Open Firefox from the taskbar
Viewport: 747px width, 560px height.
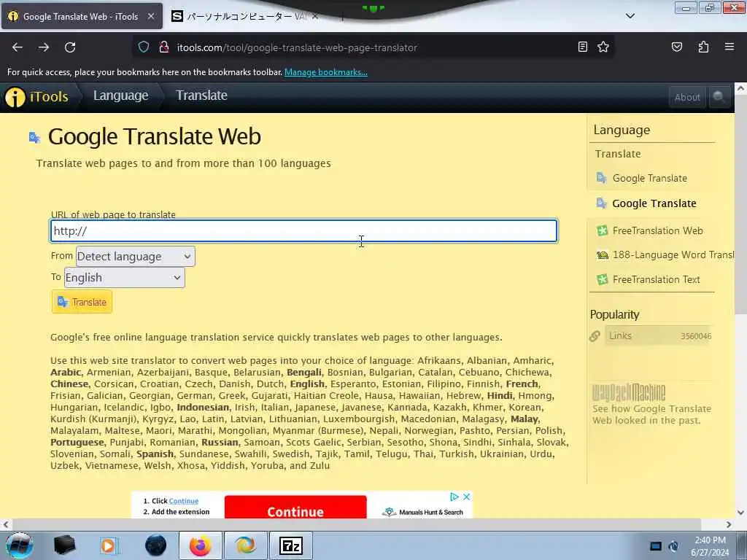coord(200,545)
